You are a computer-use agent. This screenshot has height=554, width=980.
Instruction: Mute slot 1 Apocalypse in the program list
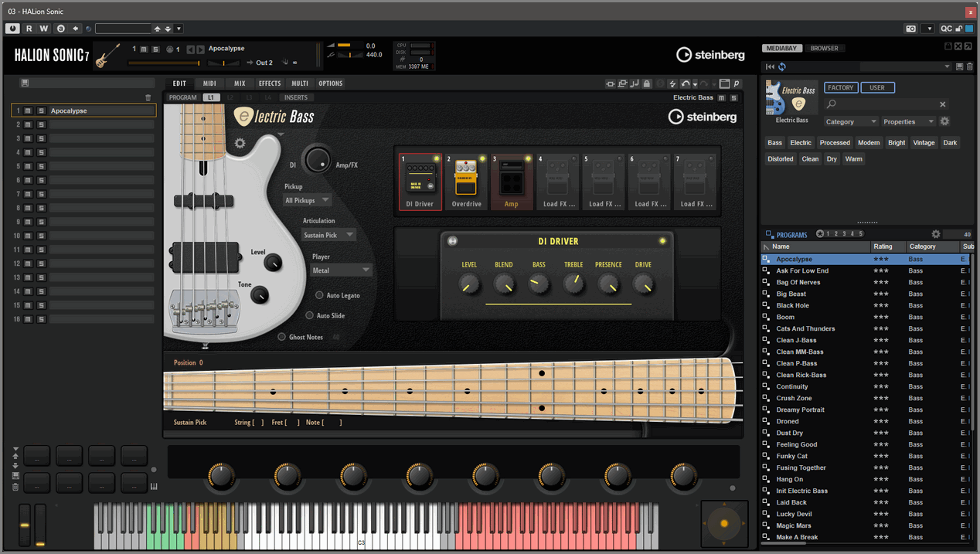pos(28,110)
